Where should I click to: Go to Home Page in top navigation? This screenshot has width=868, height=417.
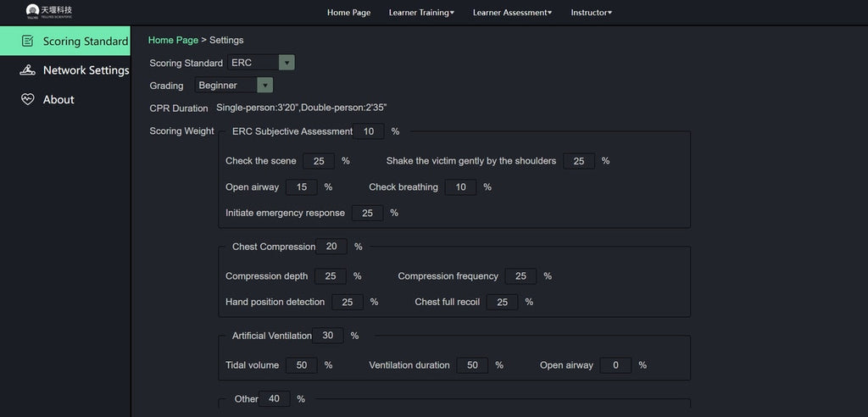pos(348,13)
